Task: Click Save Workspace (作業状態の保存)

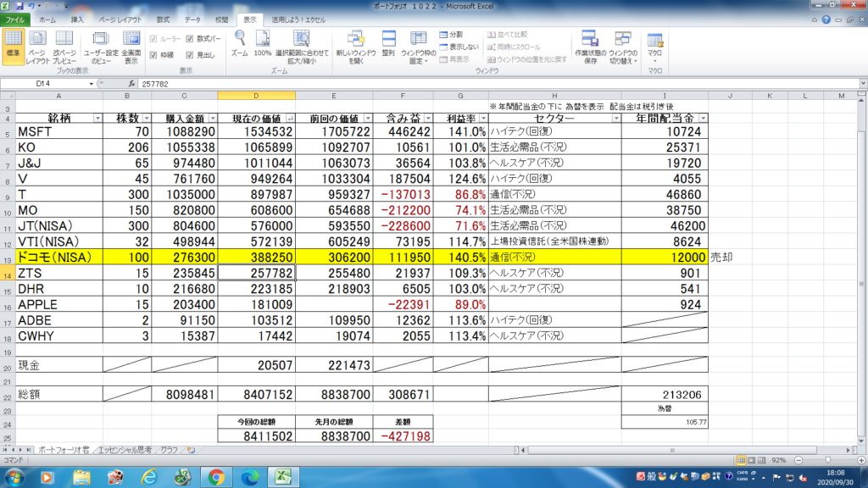Action: pyautogui.click(x=590, y=47)
